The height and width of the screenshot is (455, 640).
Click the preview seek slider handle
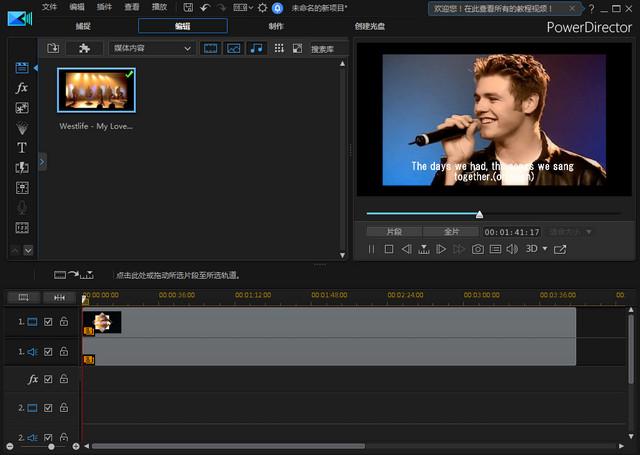480,214
